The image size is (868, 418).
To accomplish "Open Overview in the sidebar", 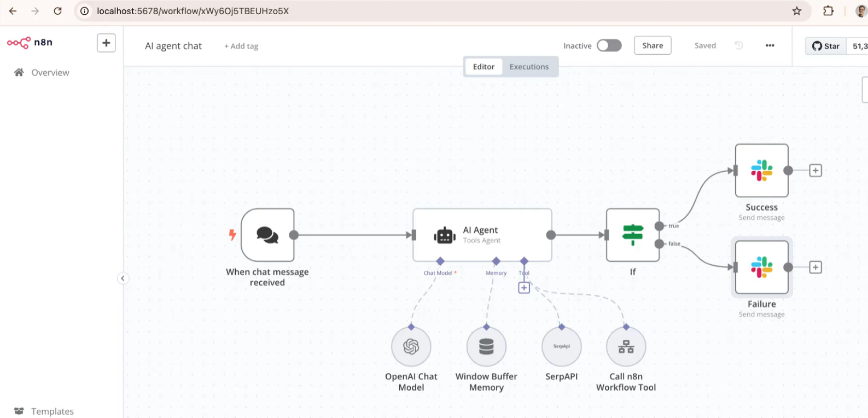I will (50, 73).
